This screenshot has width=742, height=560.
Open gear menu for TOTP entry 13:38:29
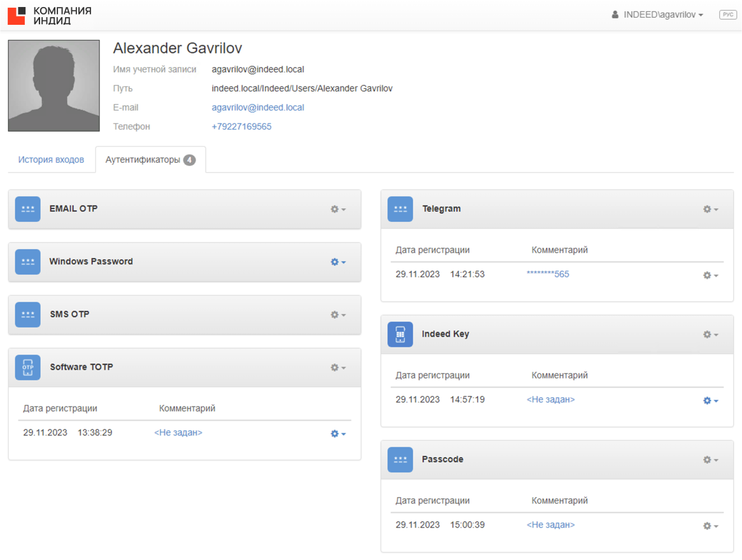(338, 434)
